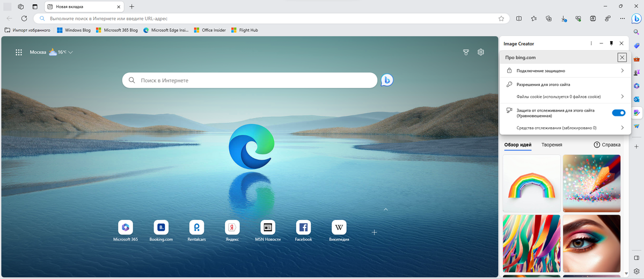Viewport: 644px width, 279px height.
Task: Open the Collections icon
Action: (x=548, y=18)
